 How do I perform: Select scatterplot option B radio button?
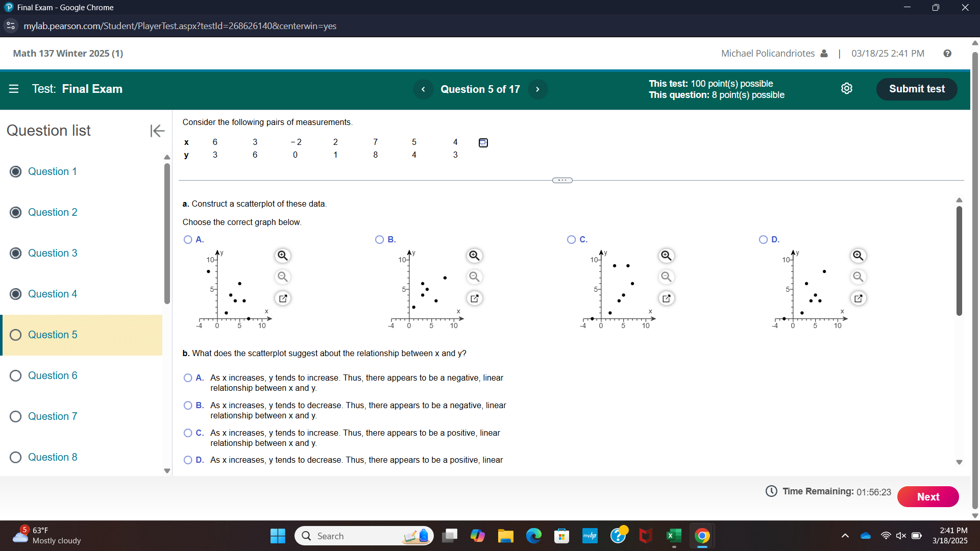(x=379, y=240)
